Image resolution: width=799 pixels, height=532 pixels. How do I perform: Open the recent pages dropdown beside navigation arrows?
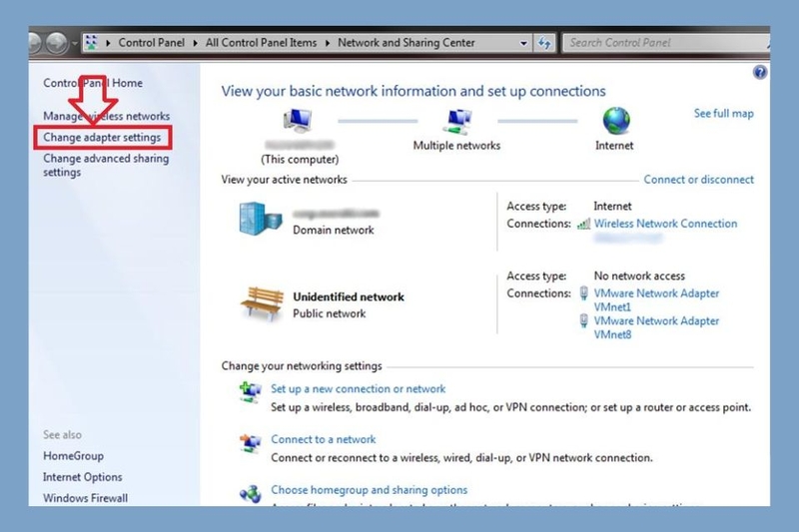pyautogui.click(x=74, y=43)
